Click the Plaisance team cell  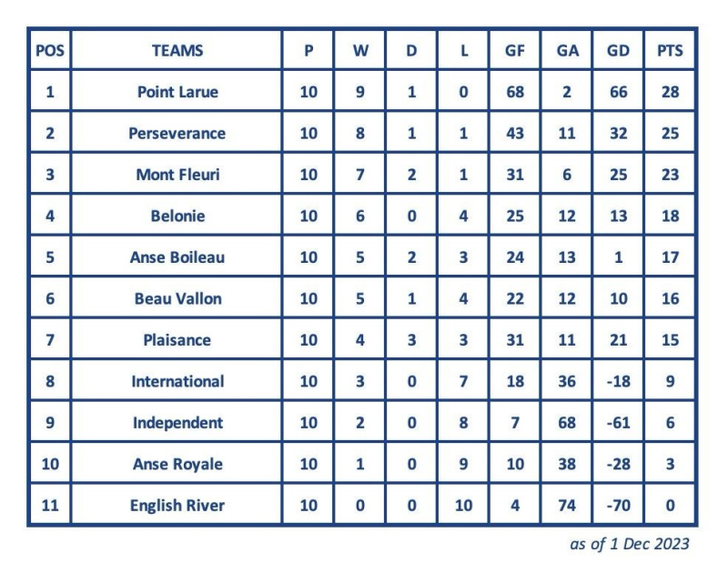pyautogui.click(x=177, y=339)
